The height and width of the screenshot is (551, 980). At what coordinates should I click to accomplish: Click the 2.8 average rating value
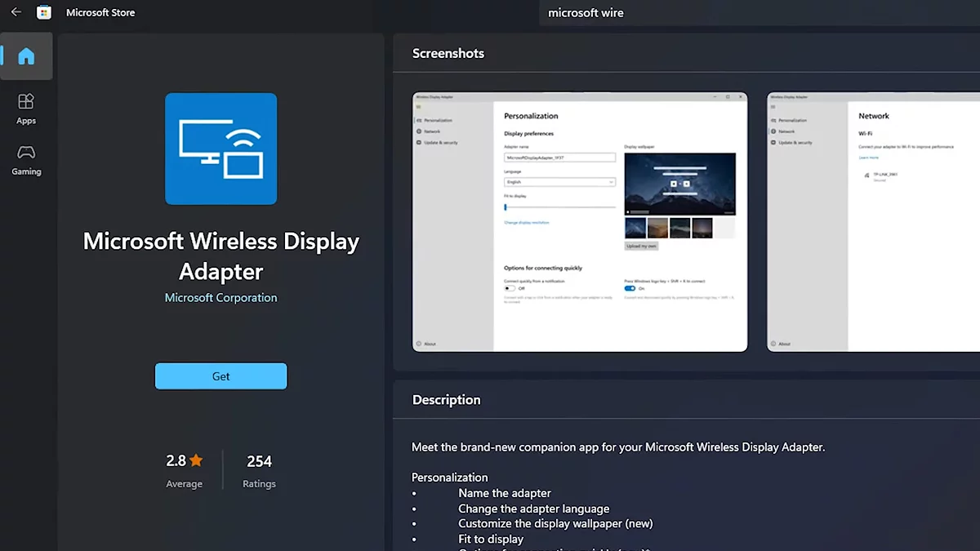point(176,460)
